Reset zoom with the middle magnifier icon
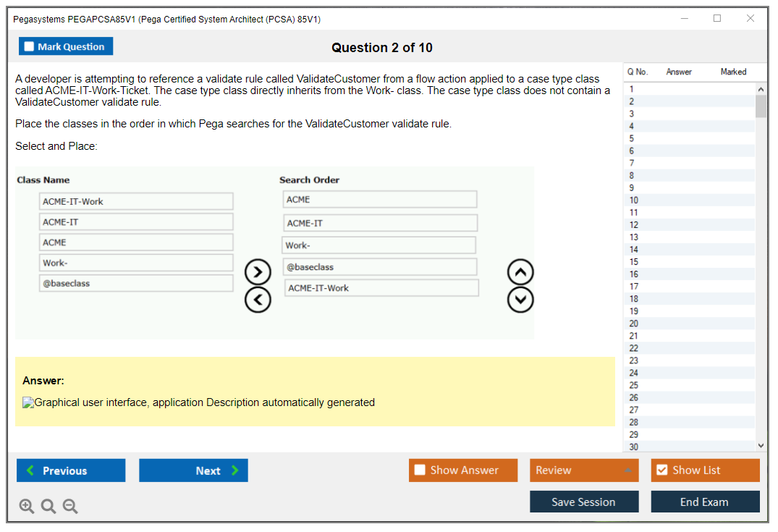The image size is (778, 532). [x=48, y=507]
